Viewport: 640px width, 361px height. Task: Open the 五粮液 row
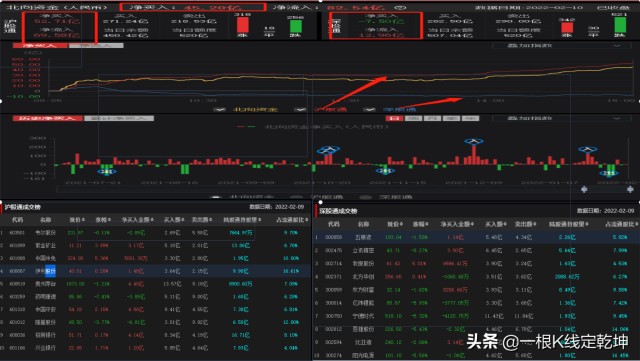pyautogui.click(x=476, y=237)
